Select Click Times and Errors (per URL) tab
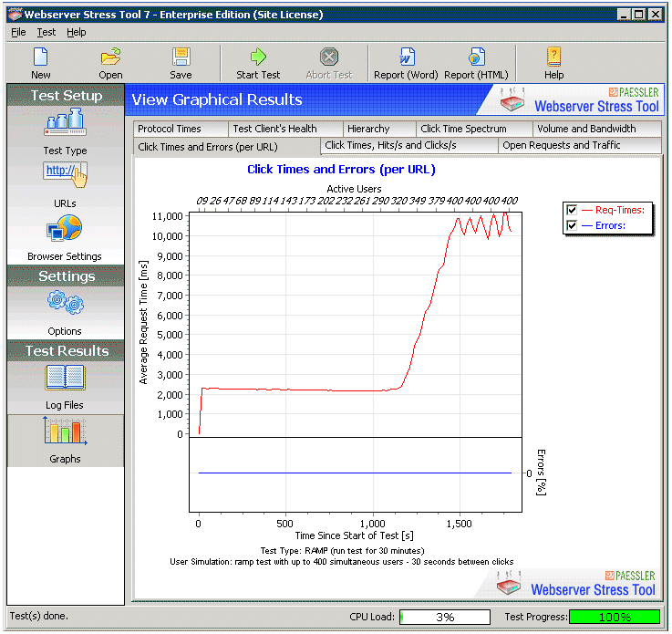 (227, 147)
